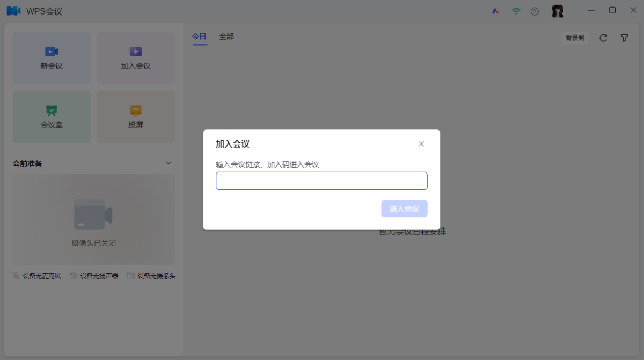Open the Meeting Room (会议室) tile

tap(52, 117)
